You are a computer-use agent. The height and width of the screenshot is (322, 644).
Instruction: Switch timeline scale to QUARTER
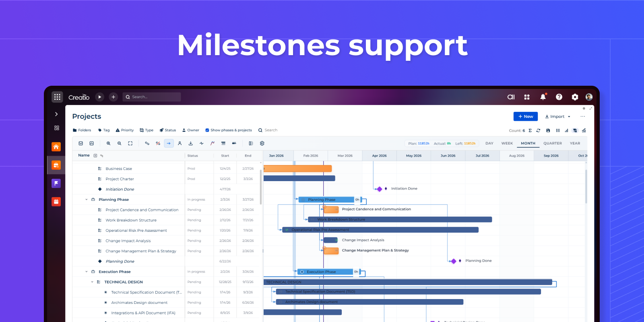(x=552, y=143)
